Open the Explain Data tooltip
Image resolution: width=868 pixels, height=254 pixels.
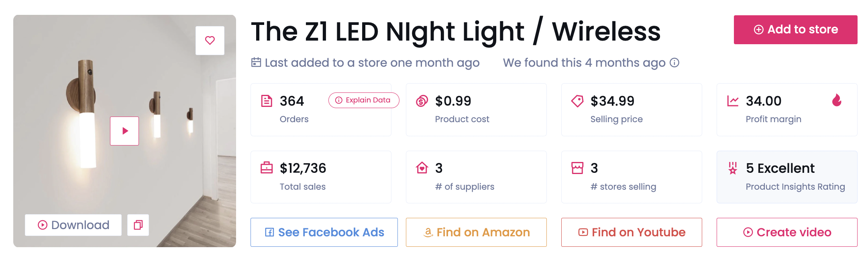(x=363, y=100)
